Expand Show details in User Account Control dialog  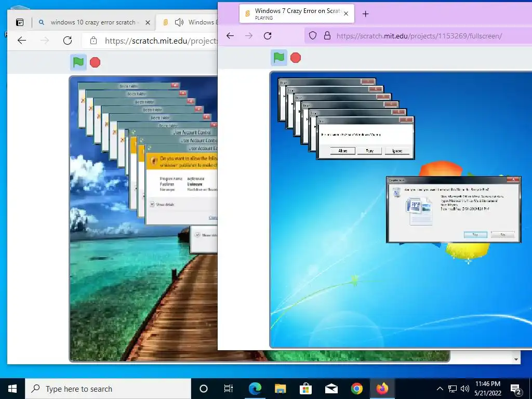[x=162, y=205]
